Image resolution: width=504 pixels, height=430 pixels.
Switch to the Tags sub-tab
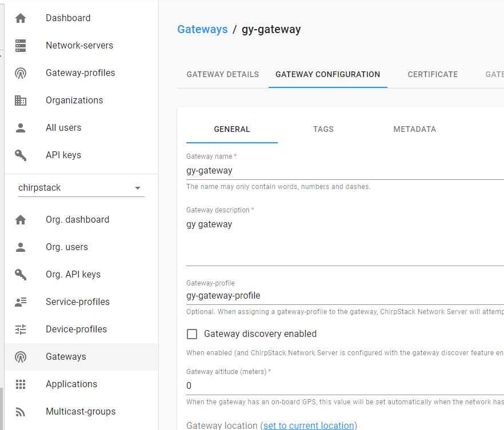[323, 130]
